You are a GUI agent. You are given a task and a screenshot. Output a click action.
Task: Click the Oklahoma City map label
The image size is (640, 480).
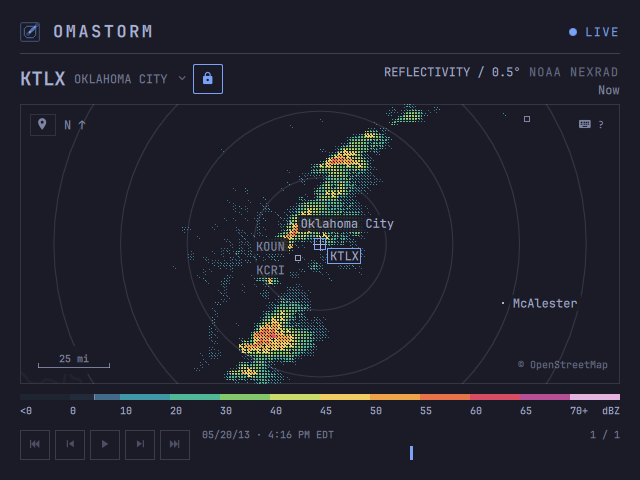click(x=347, y=224)
